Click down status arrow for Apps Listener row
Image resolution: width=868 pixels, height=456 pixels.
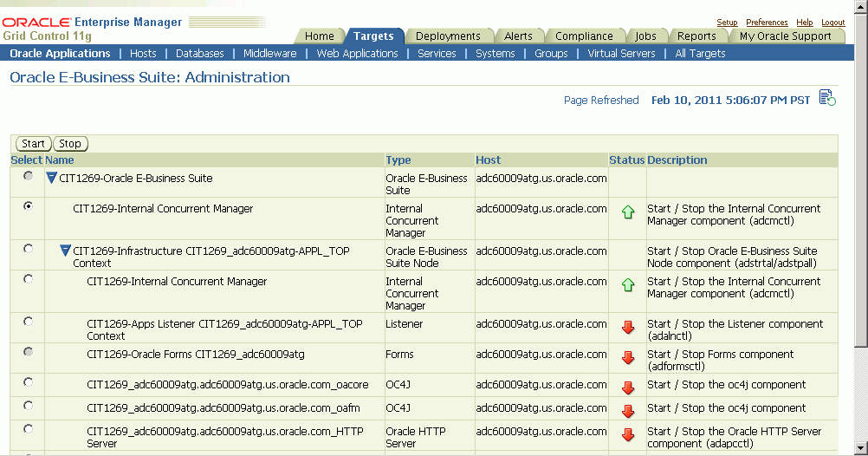pos(628,328)
